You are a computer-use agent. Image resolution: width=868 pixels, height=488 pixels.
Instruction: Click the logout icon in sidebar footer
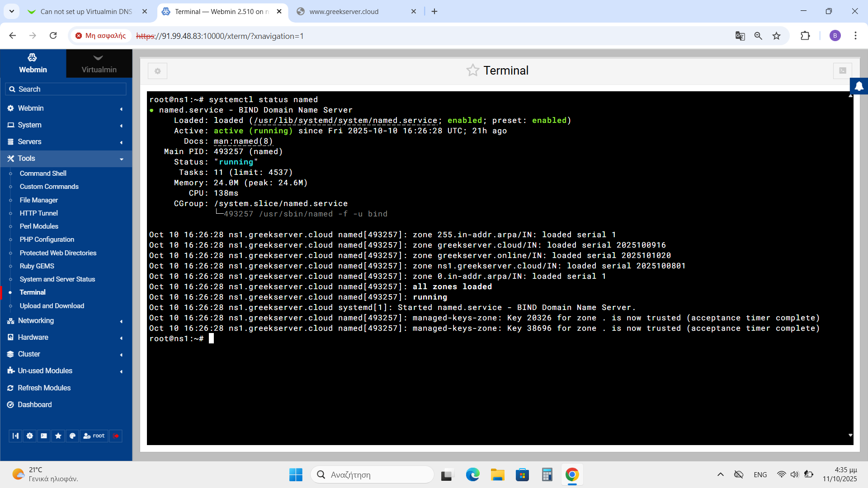116,436
